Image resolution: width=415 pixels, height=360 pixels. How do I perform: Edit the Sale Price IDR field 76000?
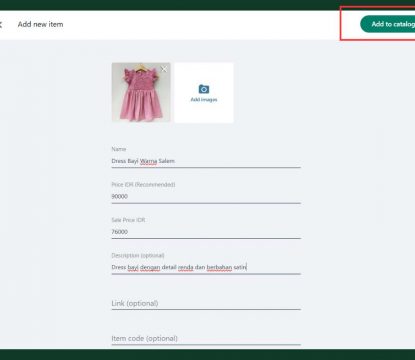[206, 232]
